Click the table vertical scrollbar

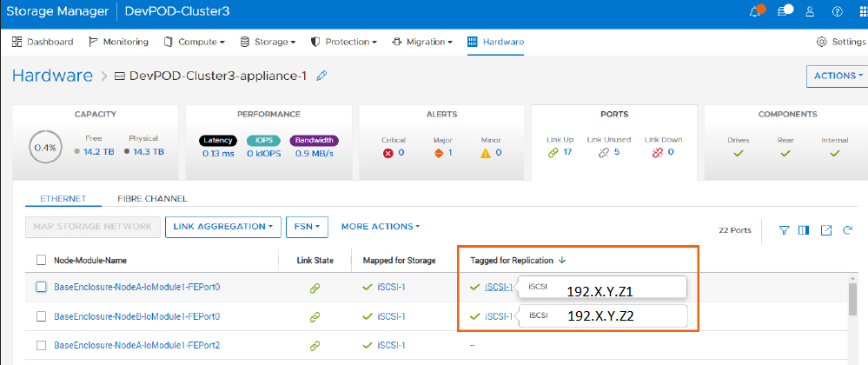click(x=853, y=300)
